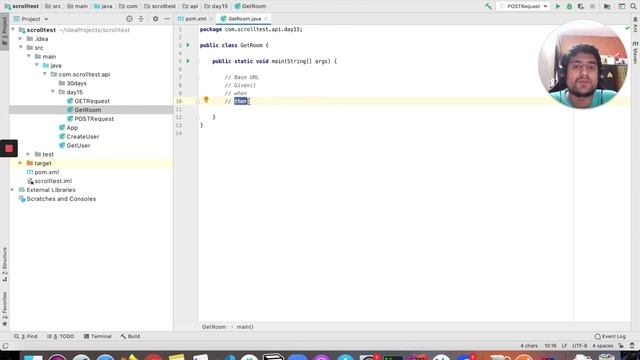Image resolution: width=640 pixels, height=360 pixels.
Task: Click the main() breadcrumb at the editor bottom
Action: tap(245, 327)
